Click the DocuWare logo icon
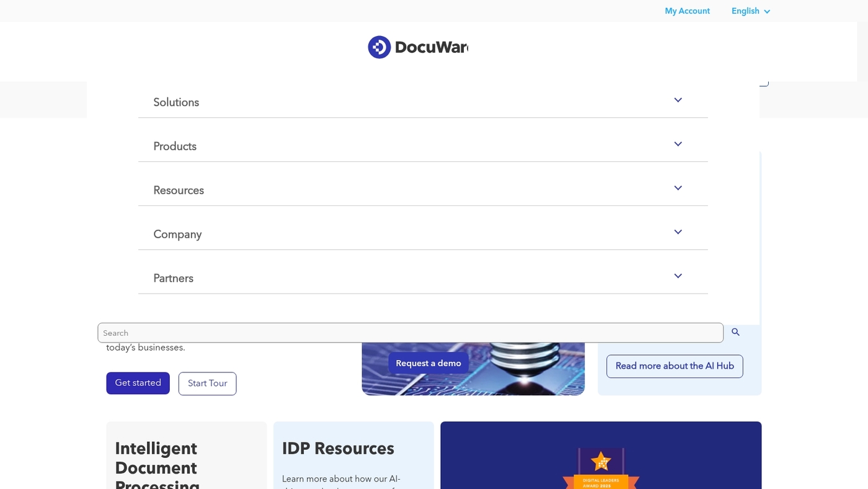This screenshot has height=489, width=868. click(379, 47)
